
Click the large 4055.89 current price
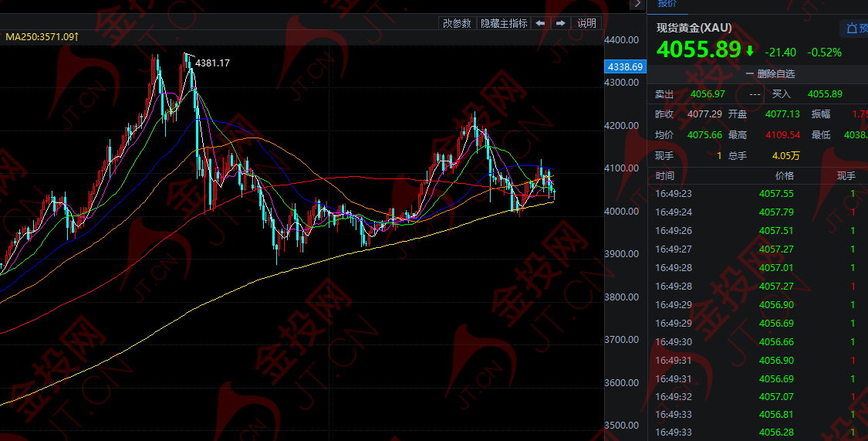(698, 50)
